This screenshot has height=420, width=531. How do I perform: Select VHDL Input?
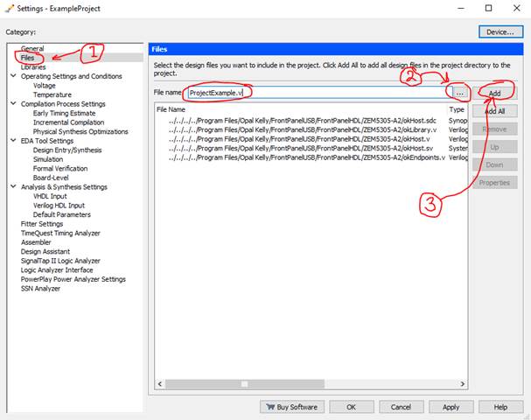(50, 196)
